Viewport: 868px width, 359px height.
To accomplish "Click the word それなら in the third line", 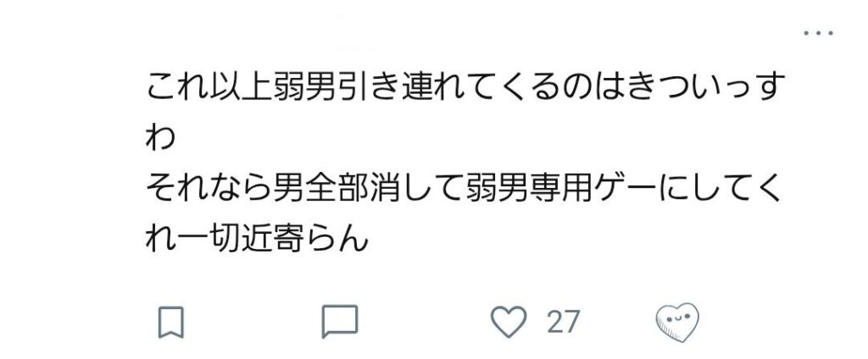I will [x=209, y=190].
